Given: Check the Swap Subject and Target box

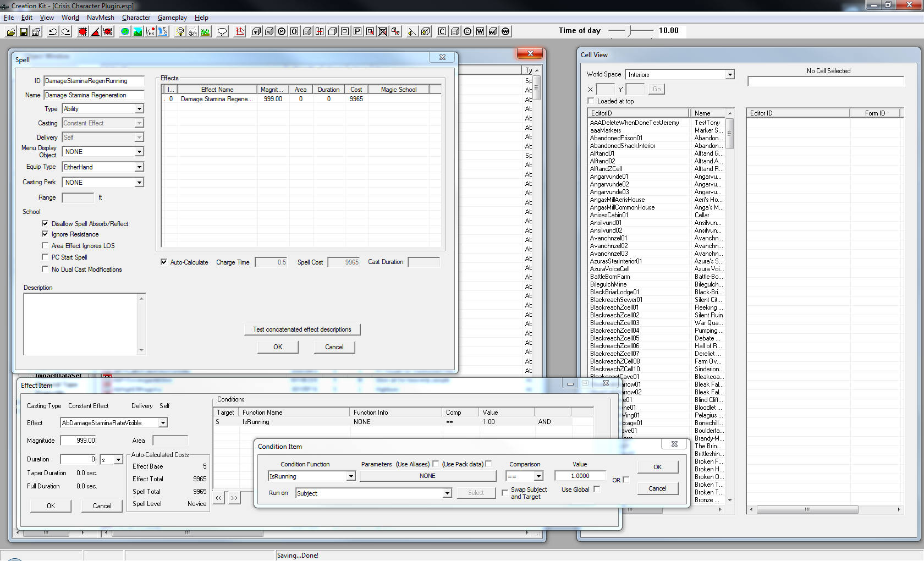Looking at the screenshot, I should (505, 493).
